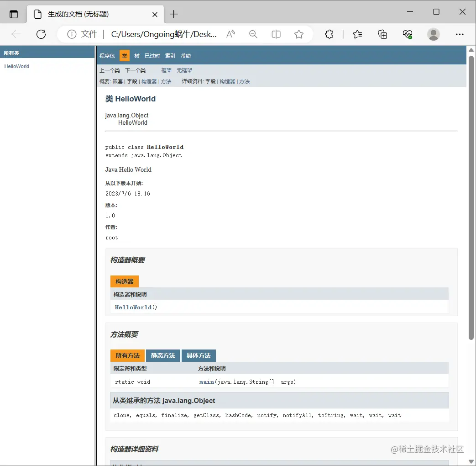Screen dimensions: 476x466
Task: Open Collections panel
Action: [x=382, y=34]
